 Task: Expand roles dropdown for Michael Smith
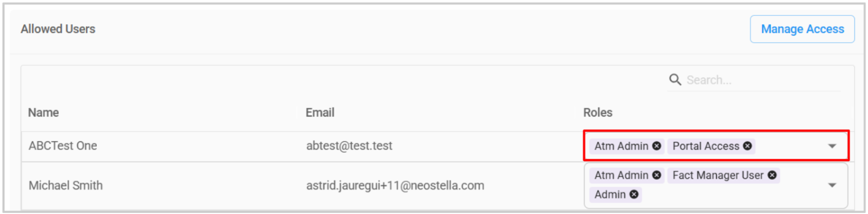click(x=832, y=185)
